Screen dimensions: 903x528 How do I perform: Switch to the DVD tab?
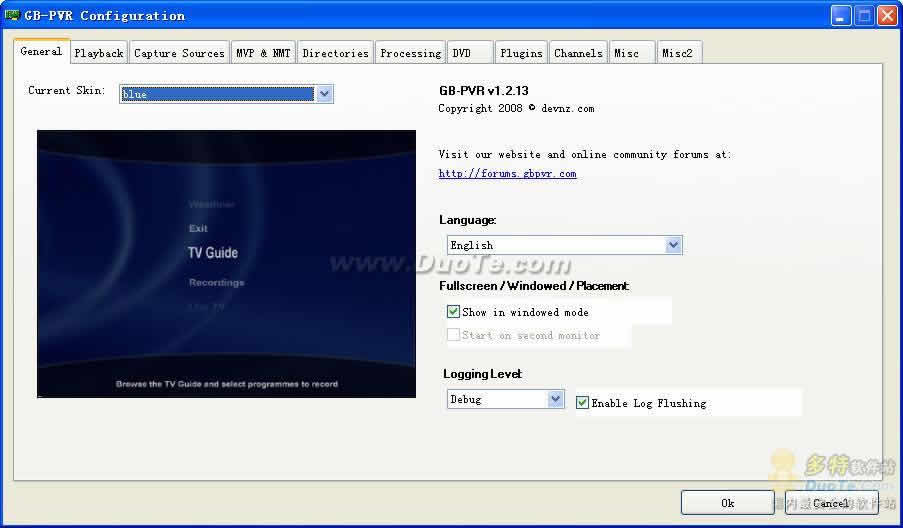pyautogui.click(x=470, y=53)
